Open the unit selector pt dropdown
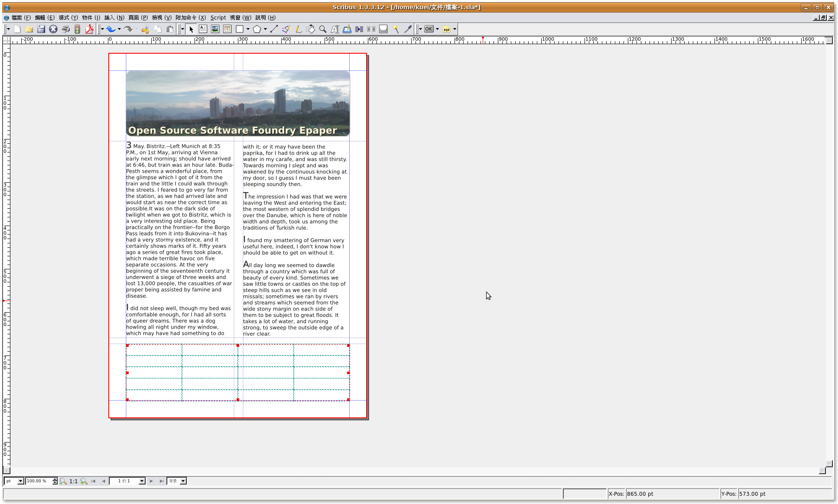 point(20,481)
